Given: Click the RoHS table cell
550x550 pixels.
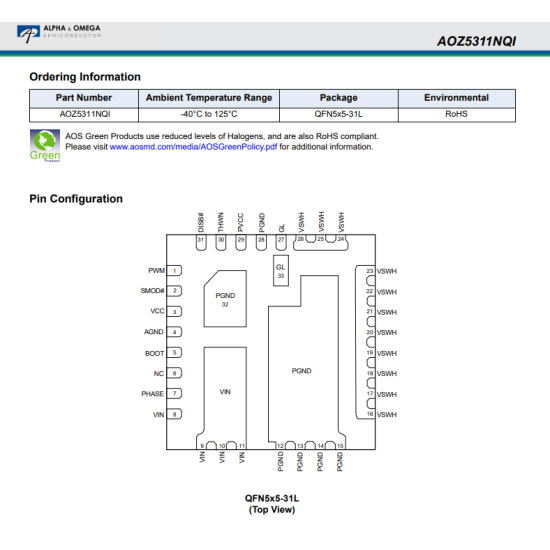Looking at the screenshot, I should [x=456, y=114].
